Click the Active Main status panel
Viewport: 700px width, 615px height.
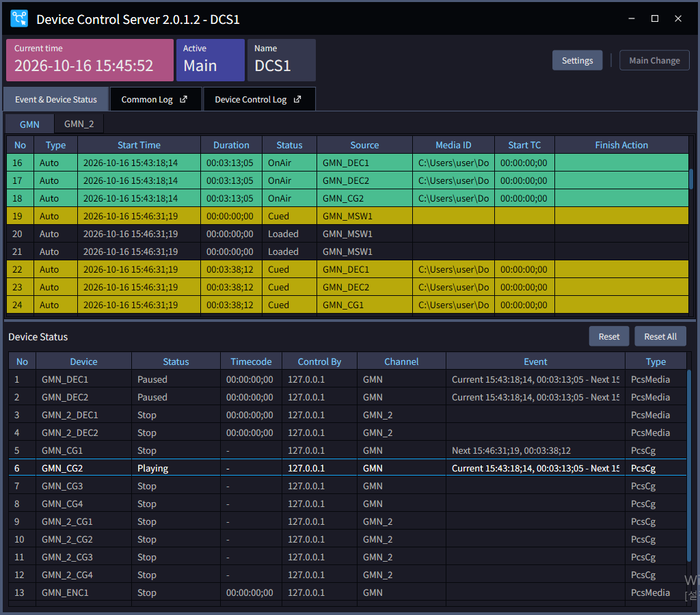point(211,60)
